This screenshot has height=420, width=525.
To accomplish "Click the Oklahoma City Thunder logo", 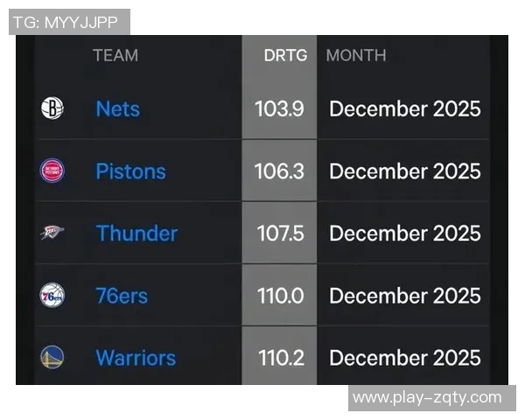I will (52, 233).
